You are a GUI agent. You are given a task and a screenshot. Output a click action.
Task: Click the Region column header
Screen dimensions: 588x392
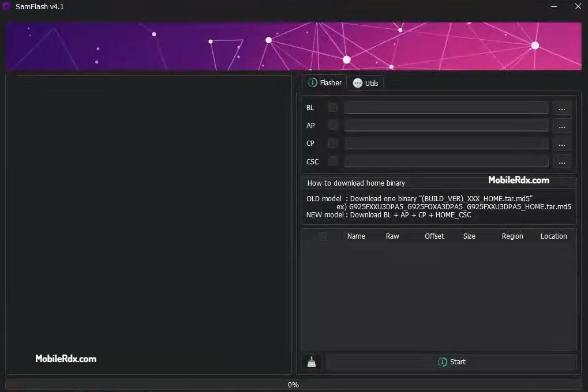click(512, 236)
